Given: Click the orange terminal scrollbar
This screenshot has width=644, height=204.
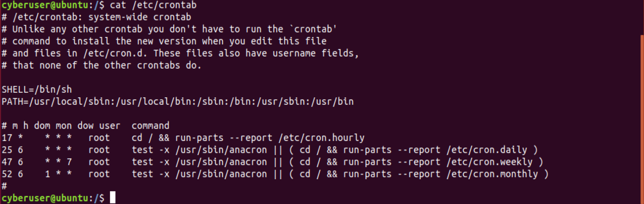Looking at the screenshot, I should point(642,119).
